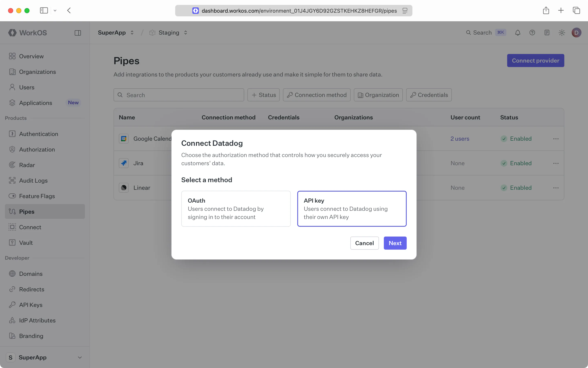The height and width of the screenshot is (368, 588).
Task: Open Organizations in sidebar
Action: click(45, 72)
